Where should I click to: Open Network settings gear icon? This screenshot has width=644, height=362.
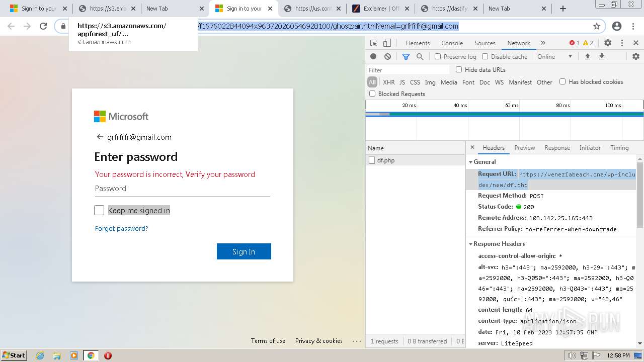(636, 57)
